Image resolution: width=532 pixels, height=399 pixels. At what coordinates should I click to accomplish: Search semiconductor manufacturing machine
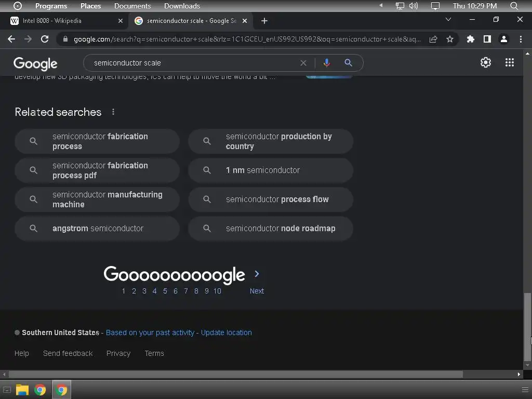point(97,199)
